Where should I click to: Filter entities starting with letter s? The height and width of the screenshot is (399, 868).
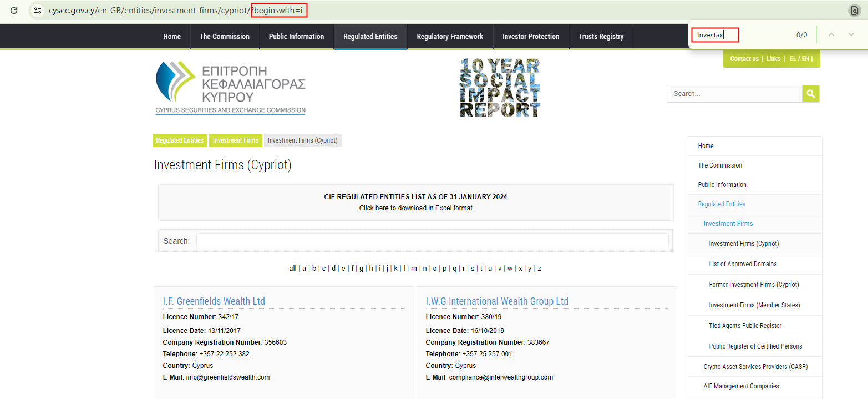pyautogui.click(x=472, y=269)
